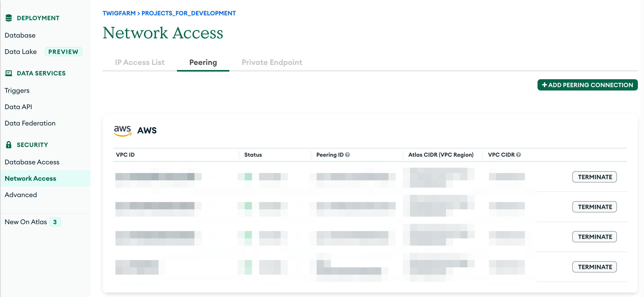
Task: Click the VPC CIDR help question icon
Action: pos(518,155)
